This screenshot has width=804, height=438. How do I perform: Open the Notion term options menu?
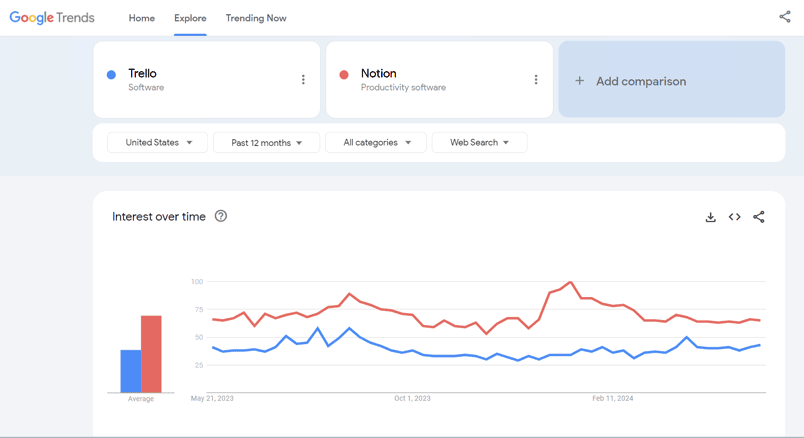[536, 79]
